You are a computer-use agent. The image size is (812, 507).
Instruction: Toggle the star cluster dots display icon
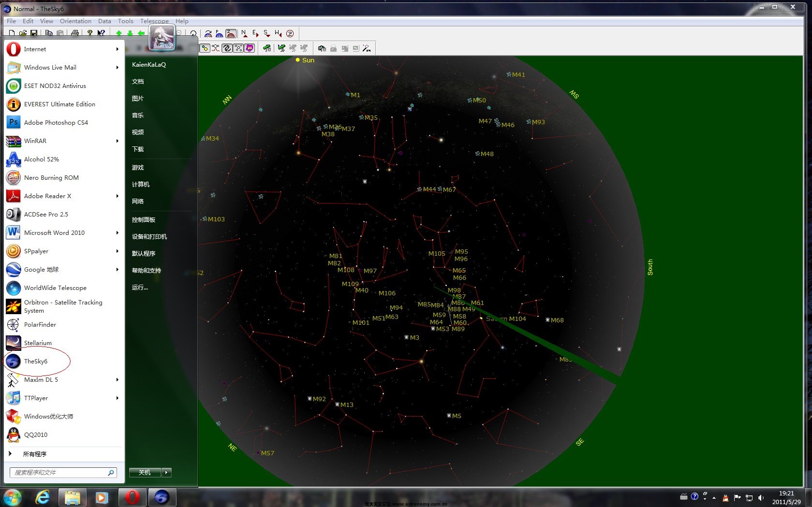(238, 48)
